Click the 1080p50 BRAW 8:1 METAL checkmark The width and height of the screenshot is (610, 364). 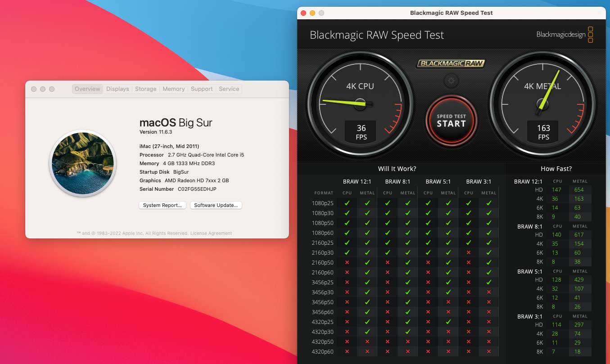coord(408,223)
